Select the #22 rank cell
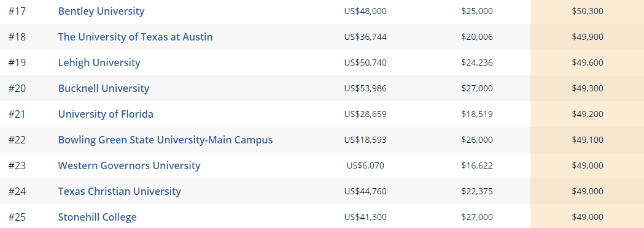The image size is (644, 228). (17, 140)
